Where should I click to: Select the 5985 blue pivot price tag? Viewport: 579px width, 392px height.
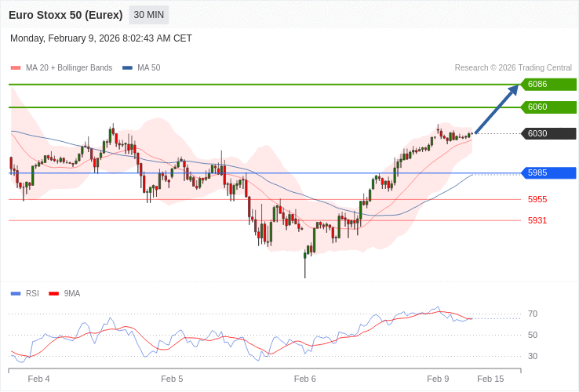click(x=548, y=173)
